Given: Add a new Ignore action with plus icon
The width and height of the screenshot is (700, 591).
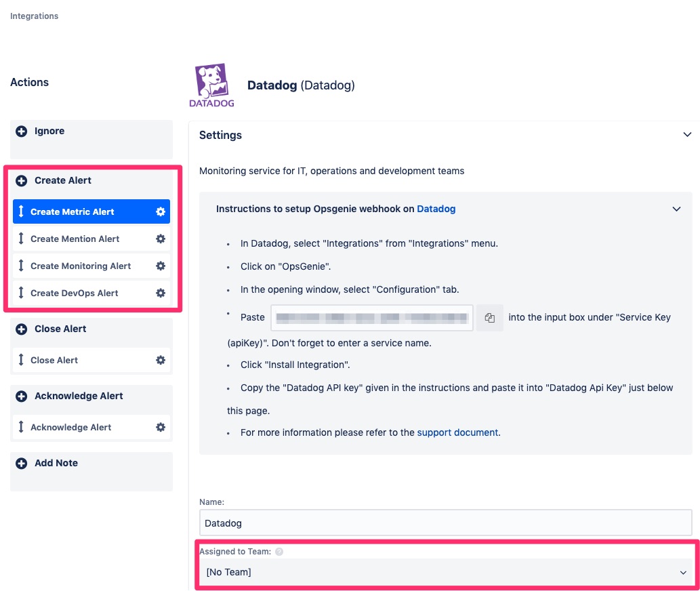Looking at the screenshot, I should (x=22, y=131).
